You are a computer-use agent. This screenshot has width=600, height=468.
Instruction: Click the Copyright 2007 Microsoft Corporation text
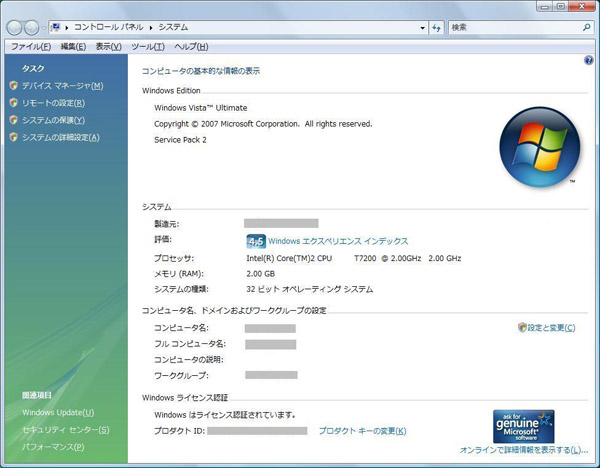pyautogui.click(x=263, y=124)
